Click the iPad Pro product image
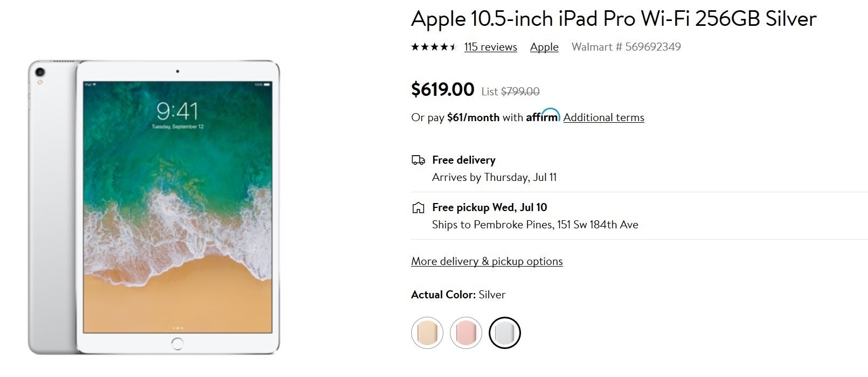Screen dimensions: 868x377 click(x=154, y=207)
